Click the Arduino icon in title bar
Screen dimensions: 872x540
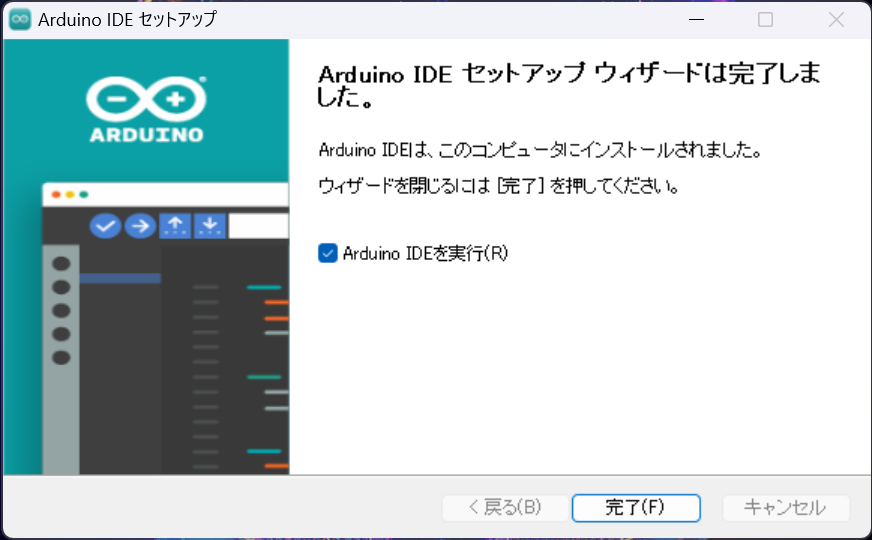pos(20,19)
